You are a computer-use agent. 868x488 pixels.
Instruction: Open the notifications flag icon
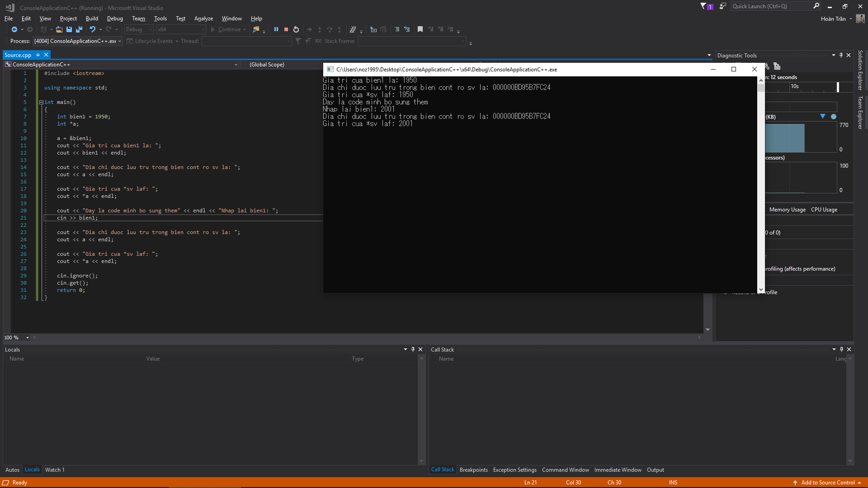pos(703,6)
